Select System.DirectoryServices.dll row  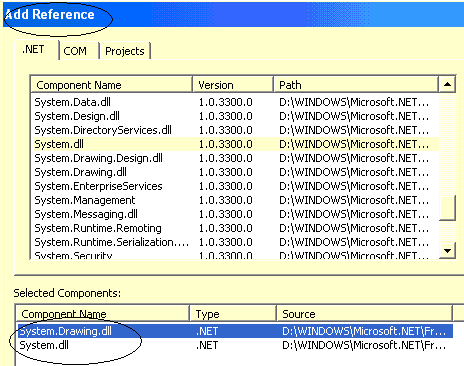point(235,130)
